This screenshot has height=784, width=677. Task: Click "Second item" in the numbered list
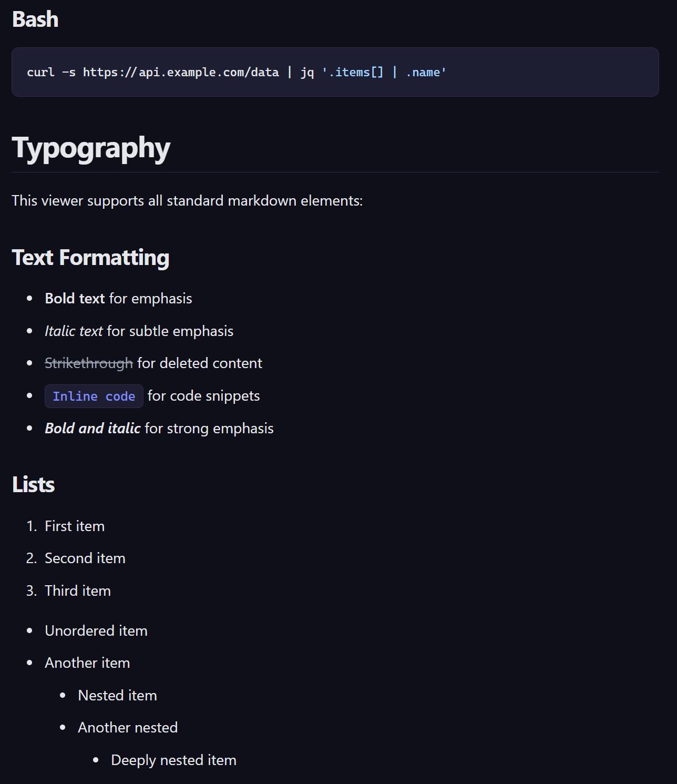[85, 558]
